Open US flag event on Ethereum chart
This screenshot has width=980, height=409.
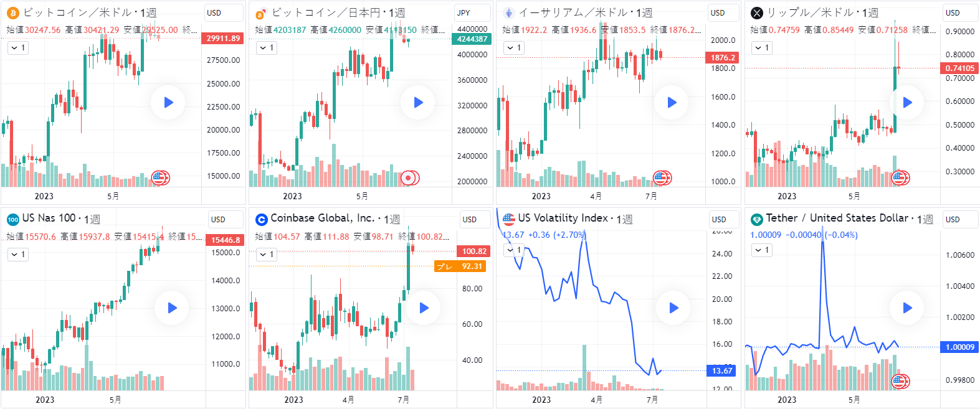click(x=660, y=178)
